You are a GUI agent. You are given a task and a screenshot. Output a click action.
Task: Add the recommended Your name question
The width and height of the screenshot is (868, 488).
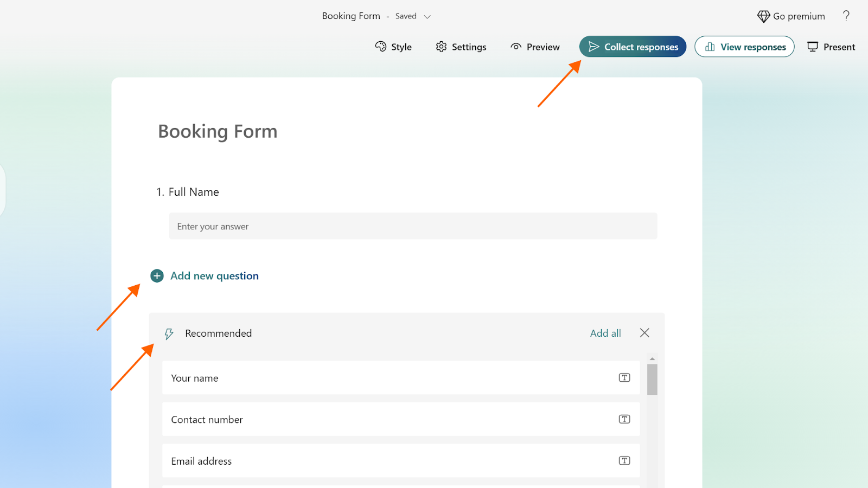click(380, 378)
